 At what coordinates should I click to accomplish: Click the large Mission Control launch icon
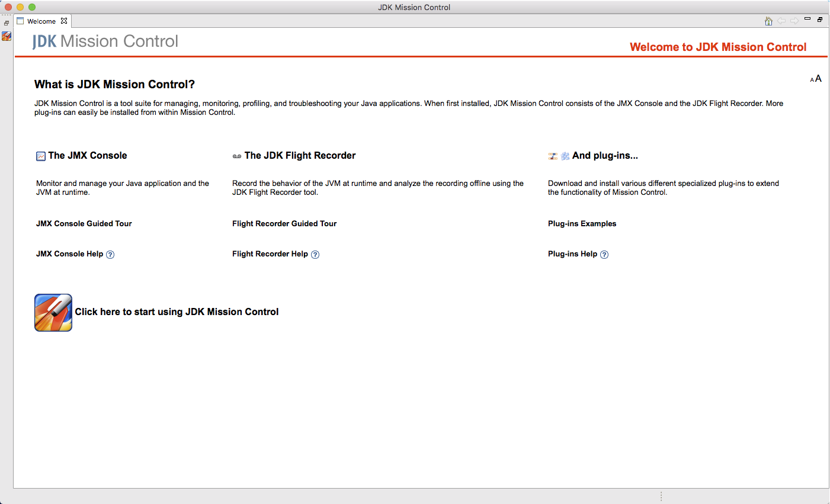point(53,313)
